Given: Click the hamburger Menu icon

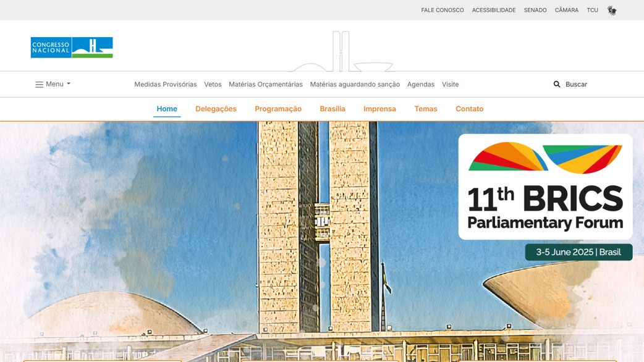Looking at the screenshot, I should click(x=39, y=85).
